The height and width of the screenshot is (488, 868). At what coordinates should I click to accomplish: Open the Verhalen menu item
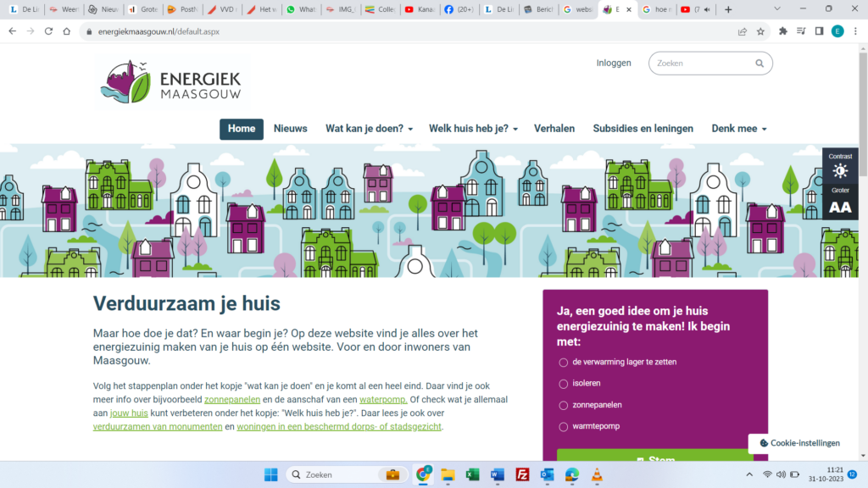[554, 129]
